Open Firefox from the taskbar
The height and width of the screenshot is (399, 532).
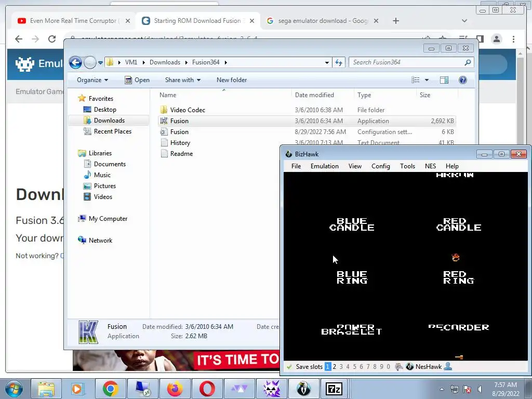[x=175, y=389]
